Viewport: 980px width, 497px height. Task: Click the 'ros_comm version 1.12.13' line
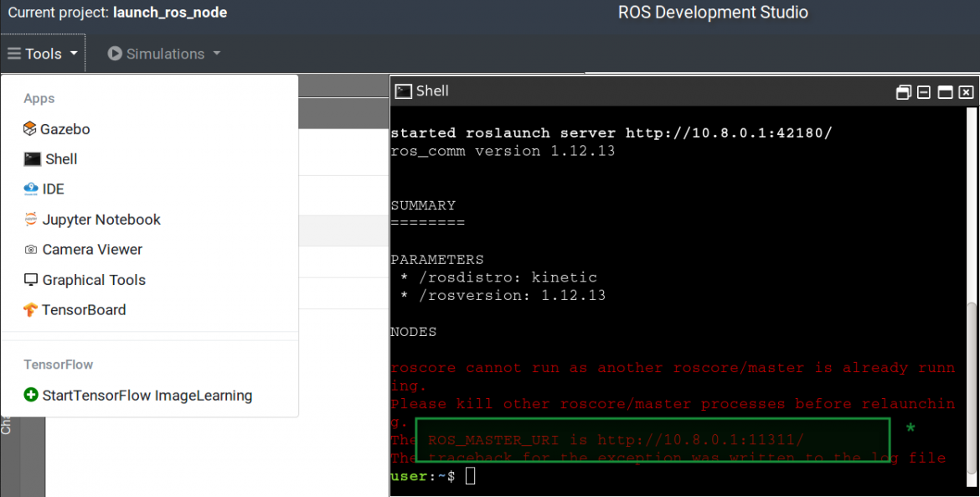pos(503,152)
